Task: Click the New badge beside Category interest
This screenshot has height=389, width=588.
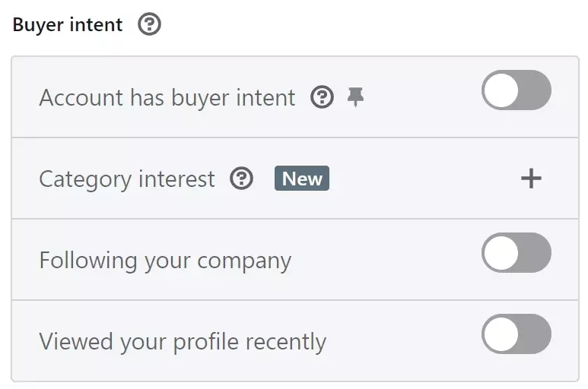Action: 302,179
